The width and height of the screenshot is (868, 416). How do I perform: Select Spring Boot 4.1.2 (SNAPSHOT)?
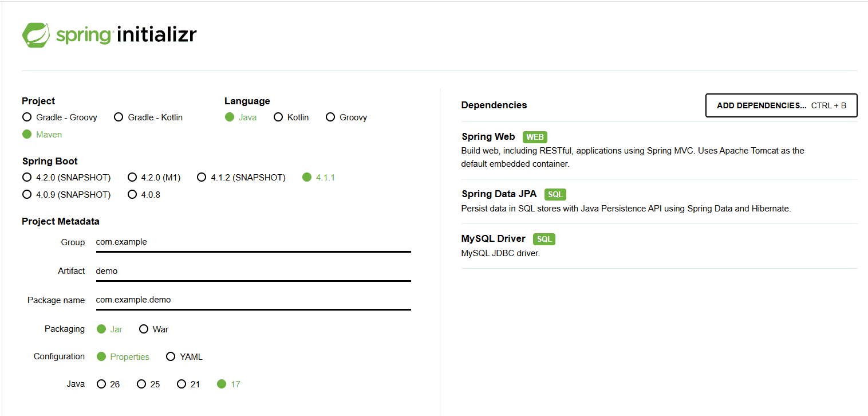click(x=241, y=178)
